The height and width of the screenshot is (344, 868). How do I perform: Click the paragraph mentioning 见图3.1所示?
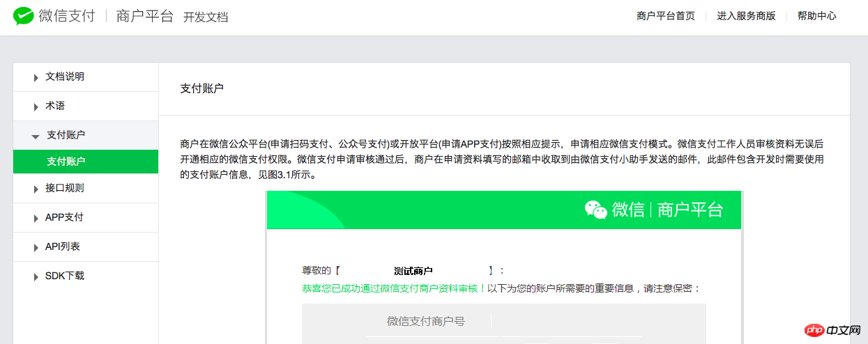503,159
